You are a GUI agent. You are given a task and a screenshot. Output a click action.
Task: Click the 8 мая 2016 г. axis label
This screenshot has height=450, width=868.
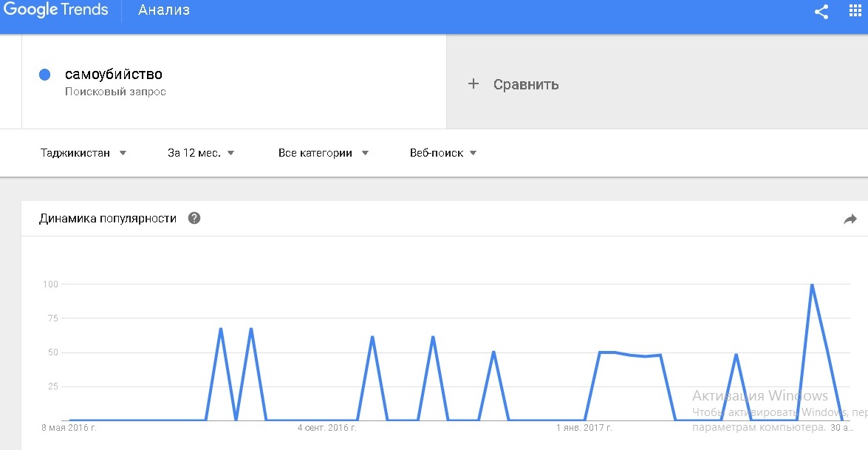(x=69, y=427)
